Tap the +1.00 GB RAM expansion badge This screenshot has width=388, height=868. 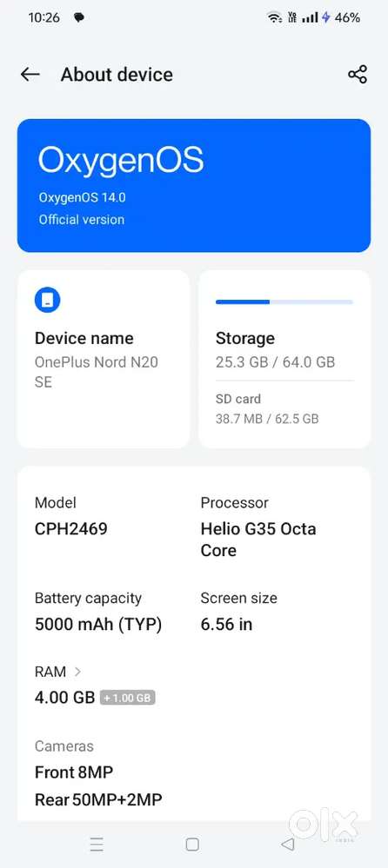[x=128, y=698]
